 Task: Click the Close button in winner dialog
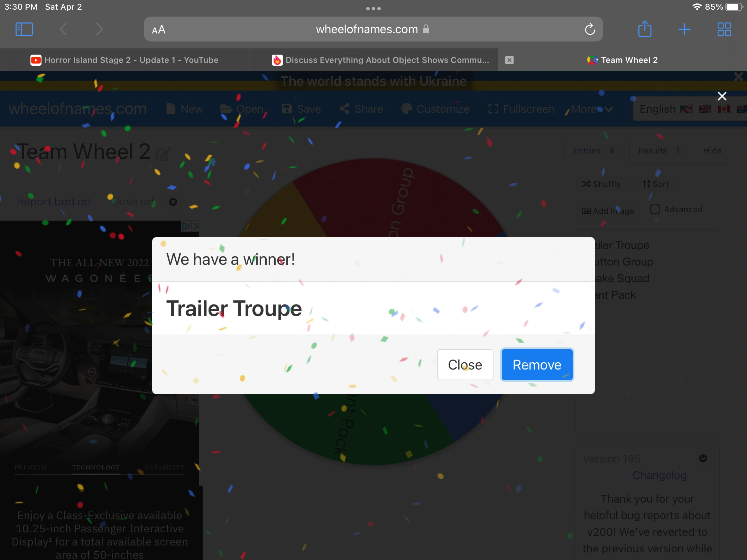click(x=465, y=365)
